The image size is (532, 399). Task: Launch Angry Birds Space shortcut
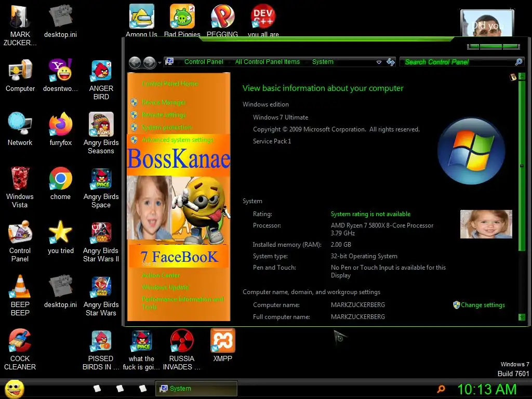pyautogui.click(x=101, y=187)
